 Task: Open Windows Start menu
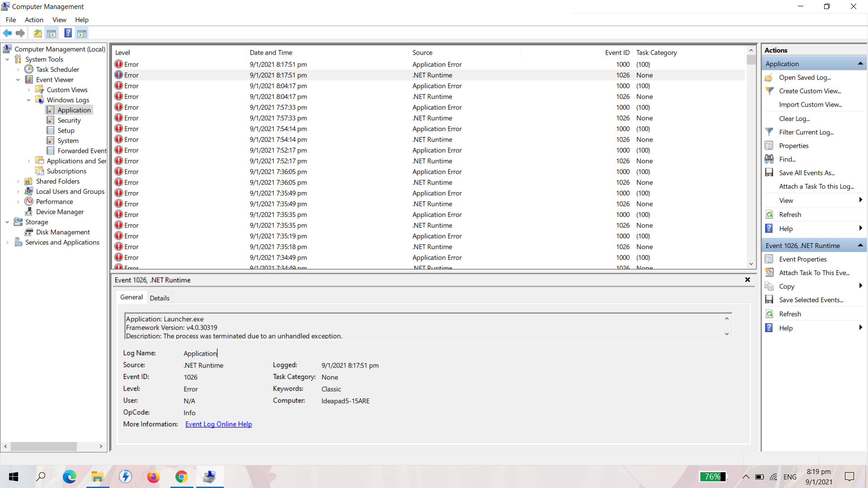14,477
